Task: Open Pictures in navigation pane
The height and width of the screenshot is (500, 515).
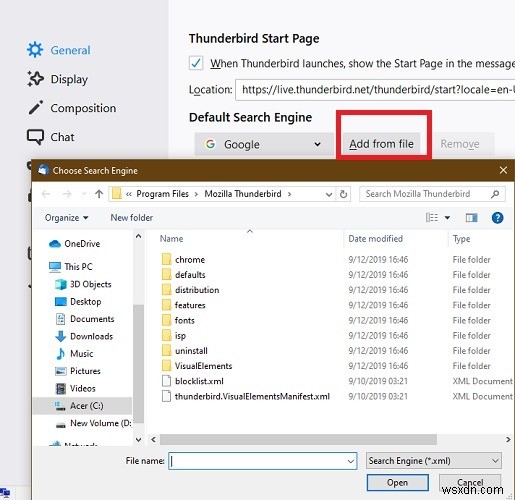Action: click(x=78, y=371)
